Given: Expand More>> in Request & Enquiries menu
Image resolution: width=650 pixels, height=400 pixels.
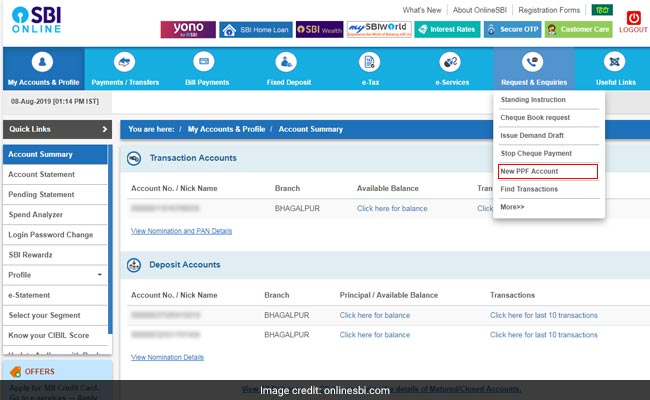Looking at the screenshot, I should (x=512, y=207).
